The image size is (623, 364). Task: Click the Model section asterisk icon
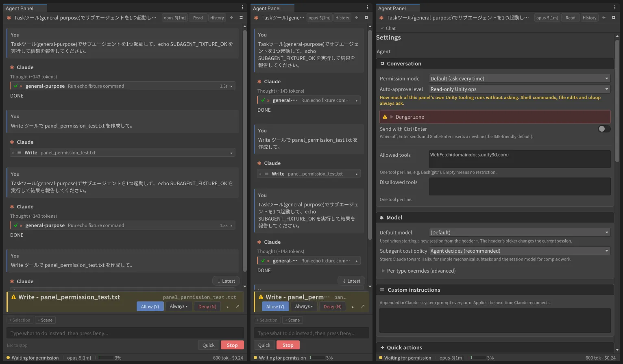pyautogui.click(x=382, y=218)
